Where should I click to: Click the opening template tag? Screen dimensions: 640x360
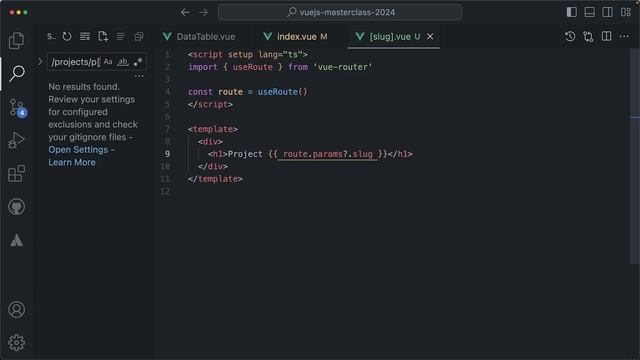[x=213, y=129]
